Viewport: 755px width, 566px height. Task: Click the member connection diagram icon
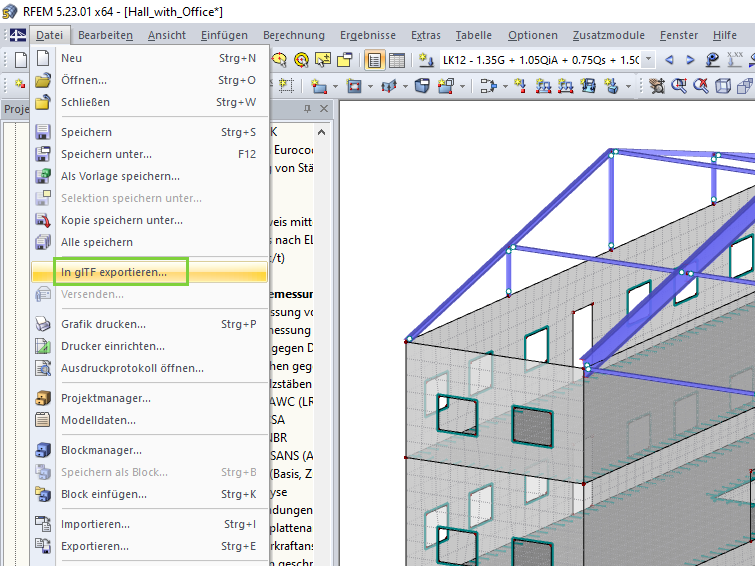tap(488, 86)
